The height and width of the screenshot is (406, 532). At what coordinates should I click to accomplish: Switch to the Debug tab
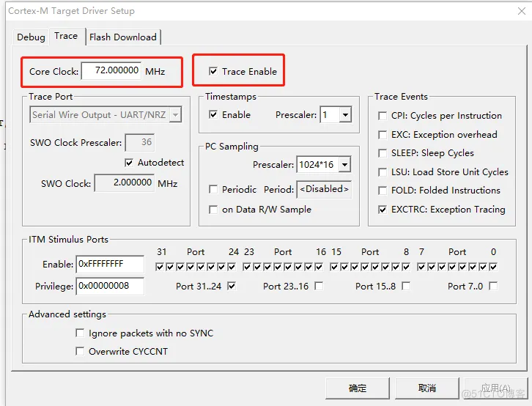click(31, 37)
